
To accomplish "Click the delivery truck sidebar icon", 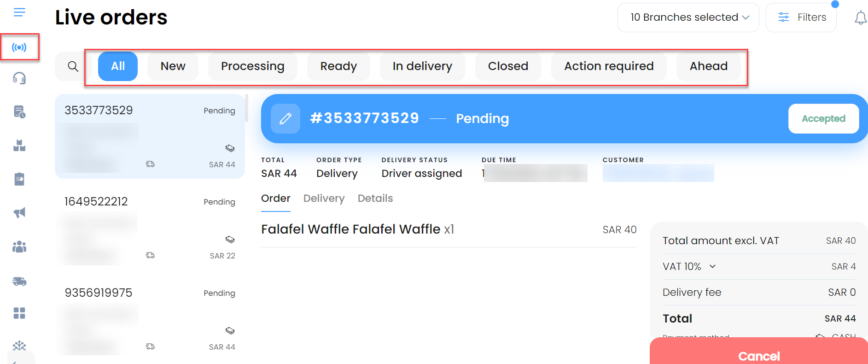I will (19, 281).
